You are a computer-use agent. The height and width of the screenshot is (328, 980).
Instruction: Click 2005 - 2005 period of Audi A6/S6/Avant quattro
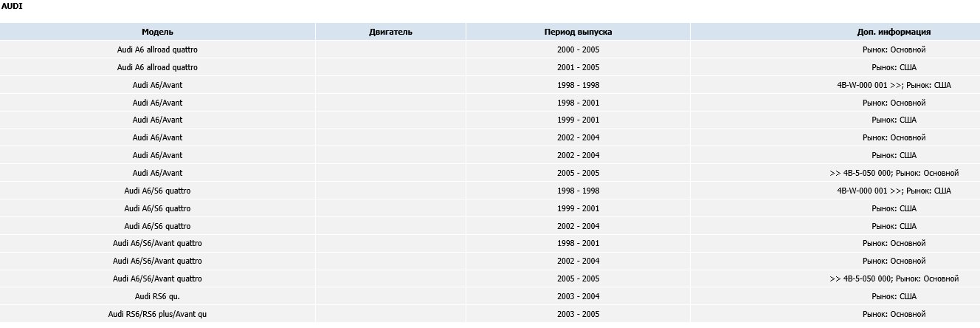(578, 279)
